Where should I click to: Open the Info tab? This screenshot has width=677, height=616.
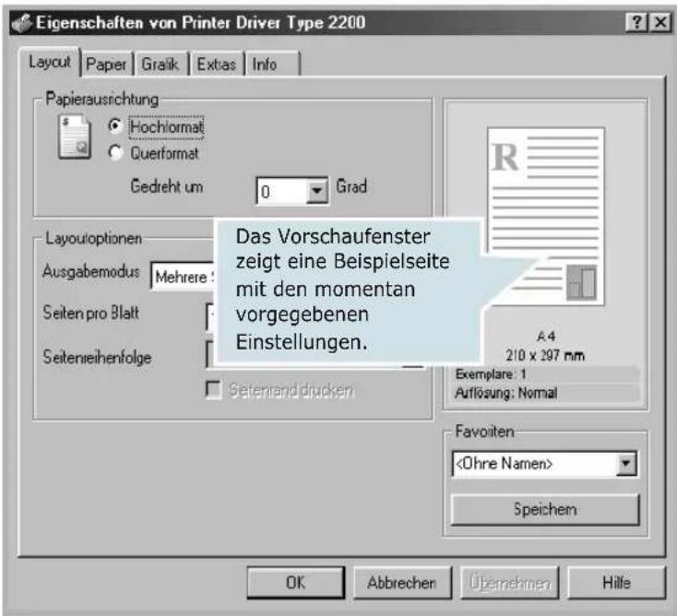(x=271, y=65)
